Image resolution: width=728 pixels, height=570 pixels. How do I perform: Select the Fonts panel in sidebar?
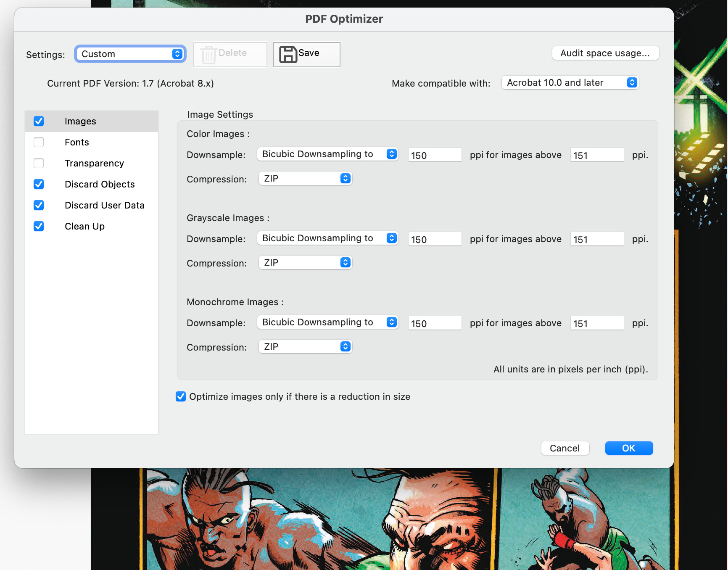92,142
